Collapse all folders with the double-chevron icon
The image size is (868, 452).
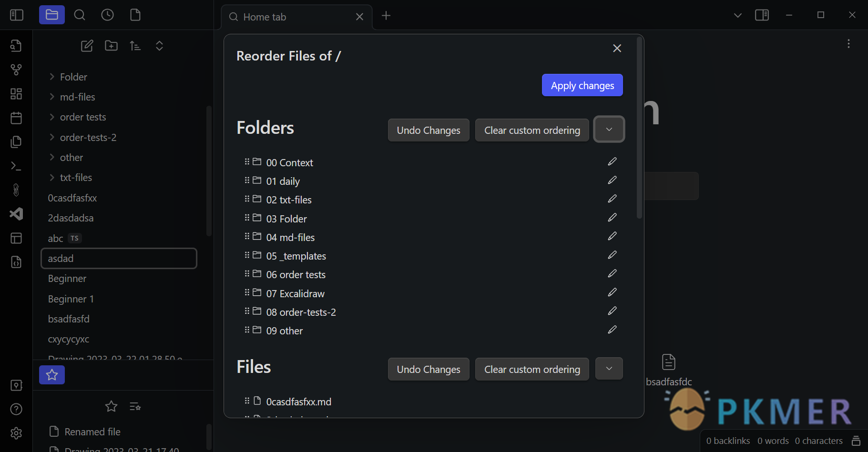(x=159, y=46)
